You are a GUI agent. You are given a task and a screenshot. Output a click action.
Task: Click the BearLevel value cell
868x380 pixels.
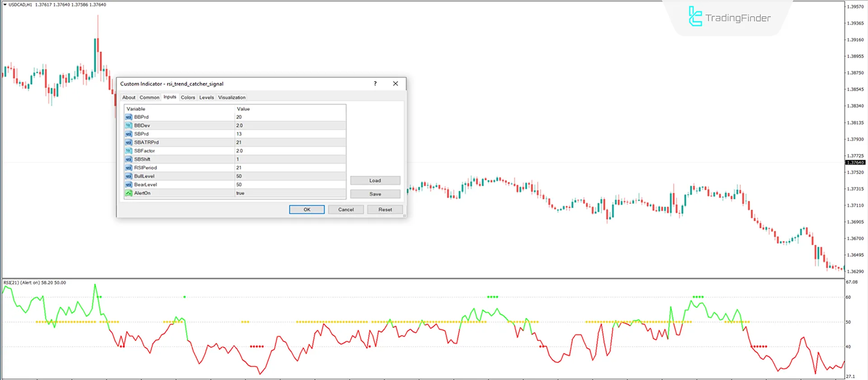[x=289, y=185]
